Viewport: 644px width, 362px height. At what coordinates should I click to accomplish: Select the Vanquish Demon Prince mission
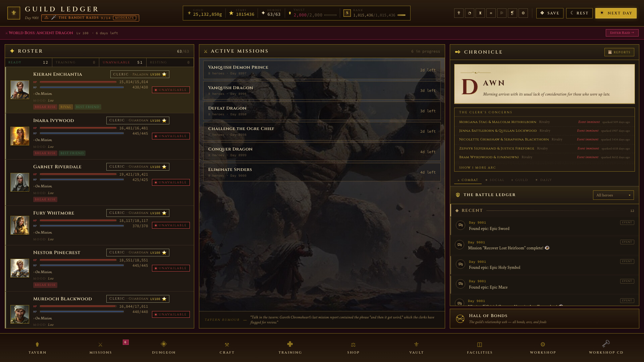click(322, 70)
